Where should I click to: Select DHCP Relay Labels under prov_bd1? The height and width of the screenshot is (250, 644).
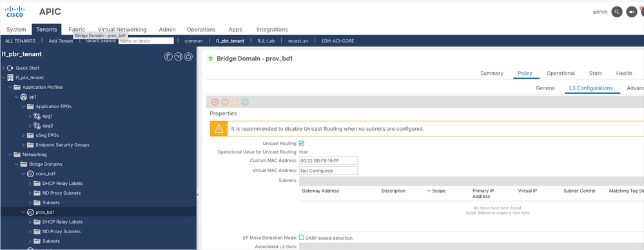pos(63,222)
